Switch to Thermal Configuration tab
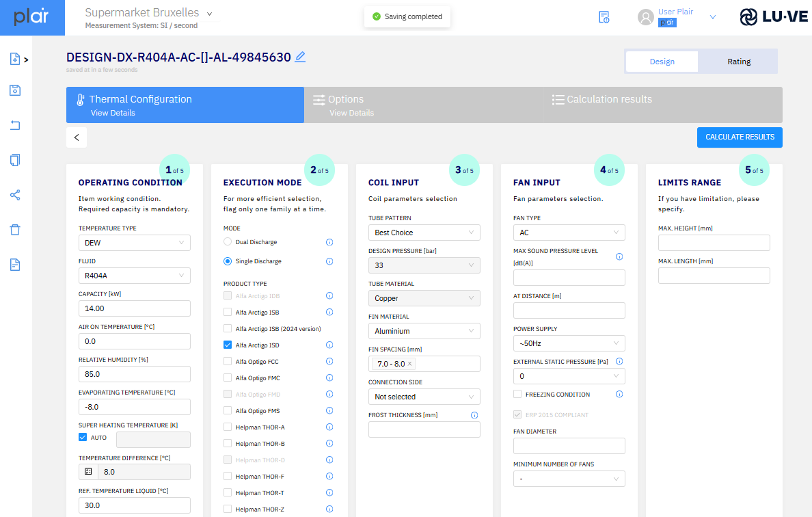Viewport: 812px width, 517px height. [185, 105]
